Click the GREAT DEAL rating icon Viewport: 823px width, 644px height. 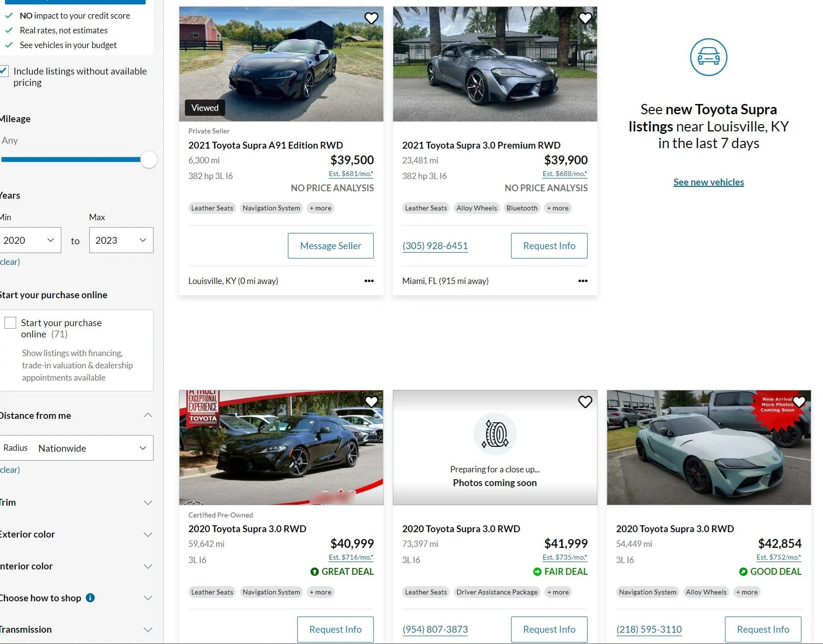(314, 571)
